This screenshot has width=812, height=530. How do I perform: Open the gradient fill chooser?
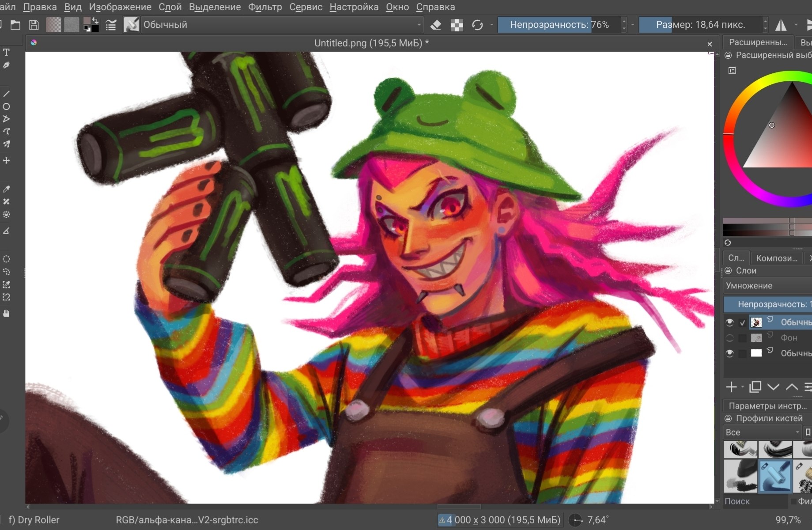tap(54, 25)
